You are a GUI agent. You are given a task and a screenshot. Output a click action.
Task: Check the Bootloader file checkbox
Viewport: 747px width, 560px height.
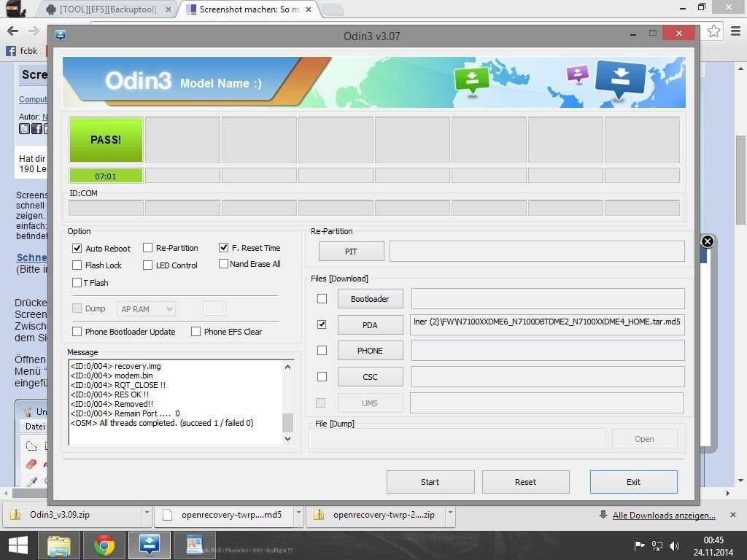pyautogui.click(x=322, y=298)
